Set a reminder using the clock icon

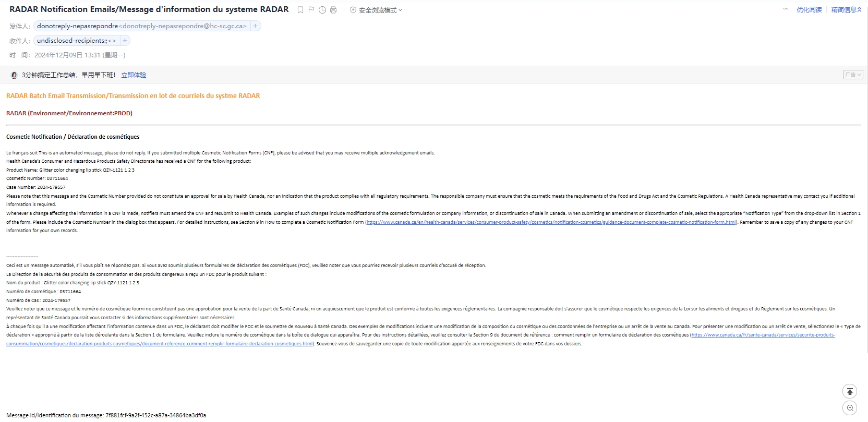(322, 10)
